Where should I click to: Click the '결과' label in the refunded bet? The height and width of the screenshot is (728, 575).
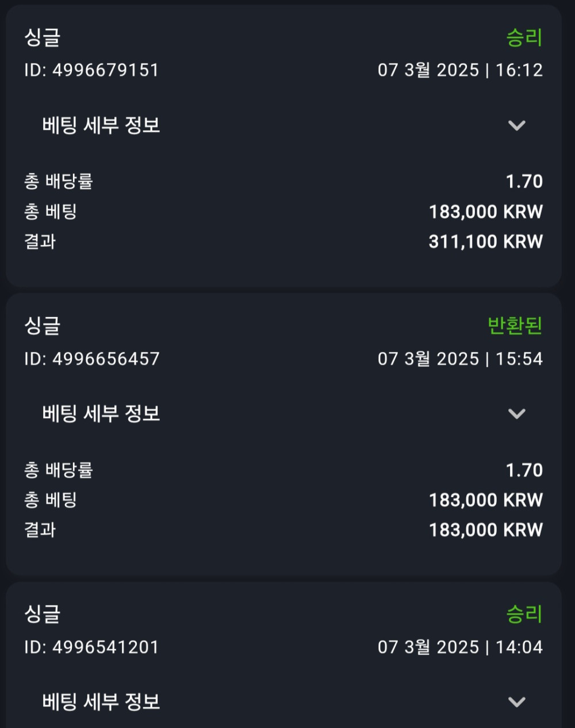40,530
